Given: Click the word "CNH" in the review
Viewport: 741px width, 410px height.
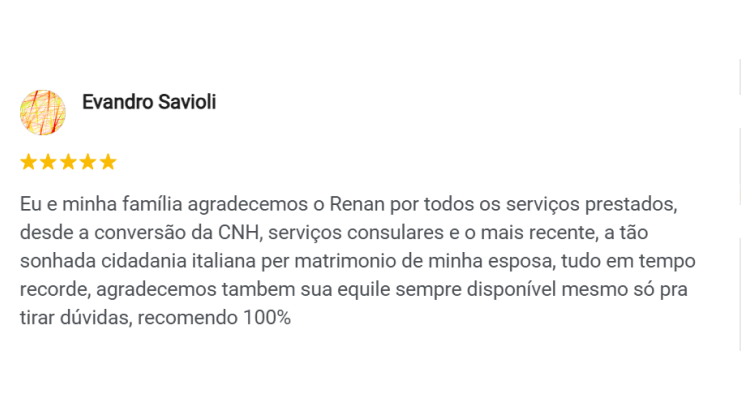Looking at the screenshot, I should click(x=239, y=233).
